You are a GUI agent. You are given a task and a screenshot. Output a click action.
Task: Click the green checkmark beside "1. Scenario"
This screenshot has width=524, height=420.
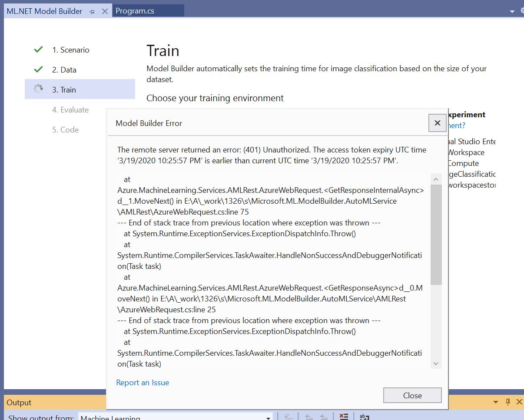click(38, 49)
